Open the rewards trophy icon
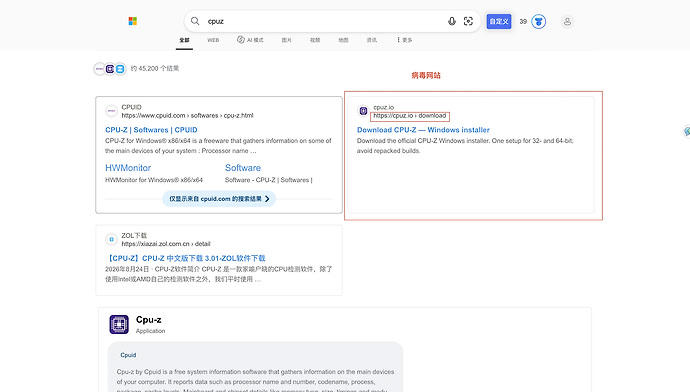 (x=539, y=21)
